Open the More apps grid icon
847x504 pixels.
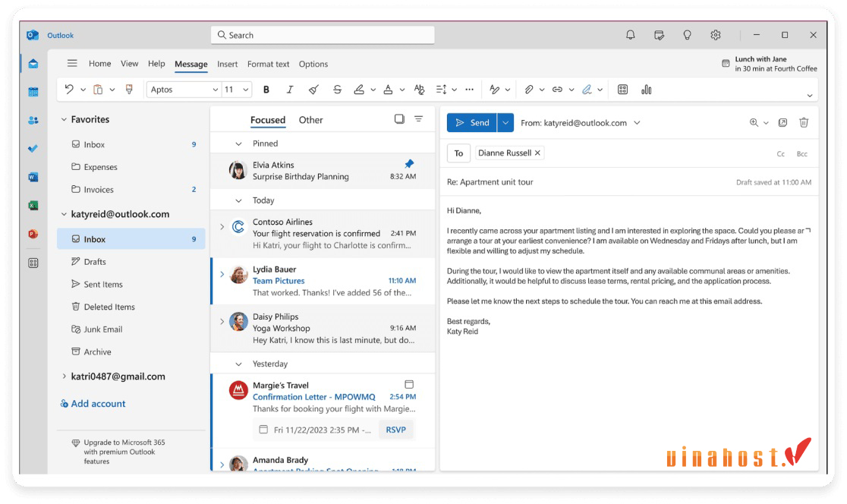(33, 263)
